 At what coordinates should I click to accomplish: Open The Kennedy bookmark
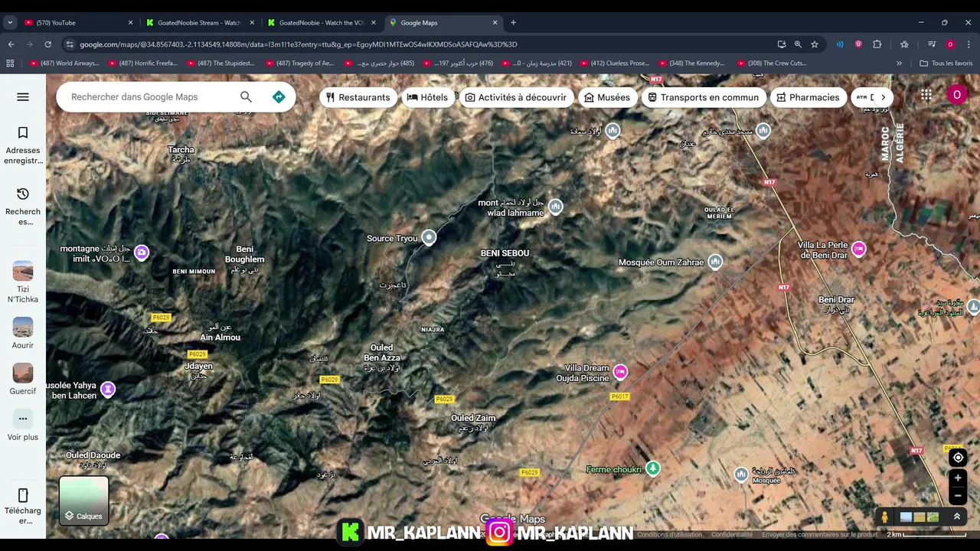pos(691,64)
